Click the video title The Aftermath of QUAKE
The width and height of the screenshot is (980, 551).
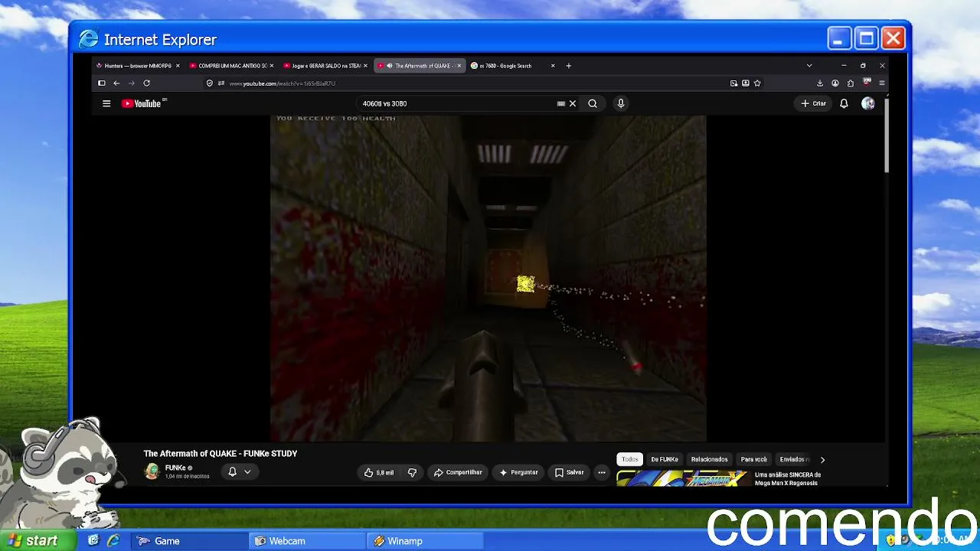[x=220, y=453]
